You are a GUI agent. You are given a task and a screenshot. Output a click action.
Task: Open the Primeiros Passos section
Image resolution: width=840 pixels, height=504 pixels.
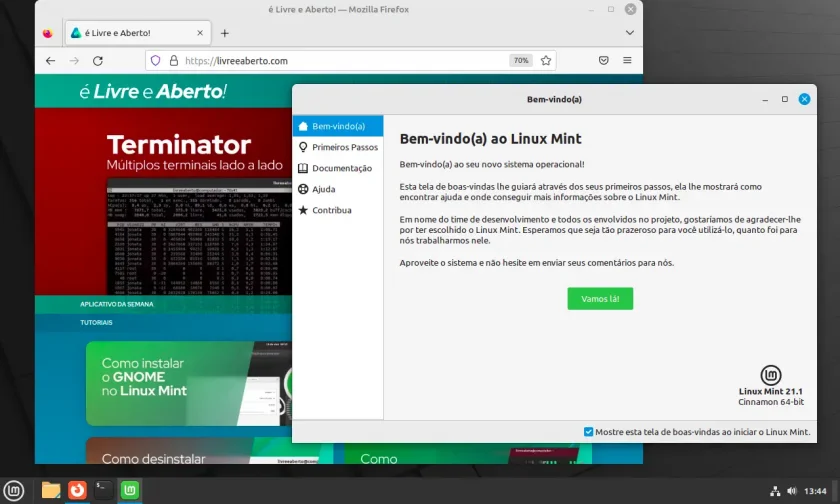pos(338,147)
